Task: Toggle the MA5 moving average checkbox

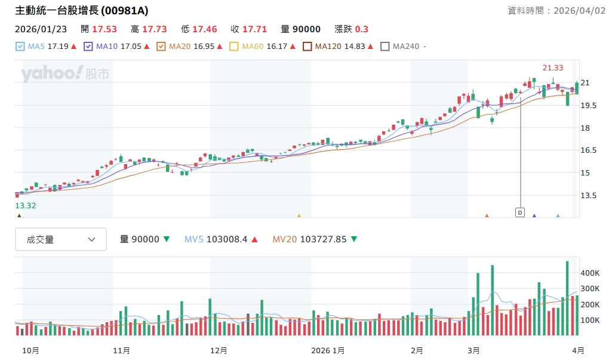Action: point(20,47)
